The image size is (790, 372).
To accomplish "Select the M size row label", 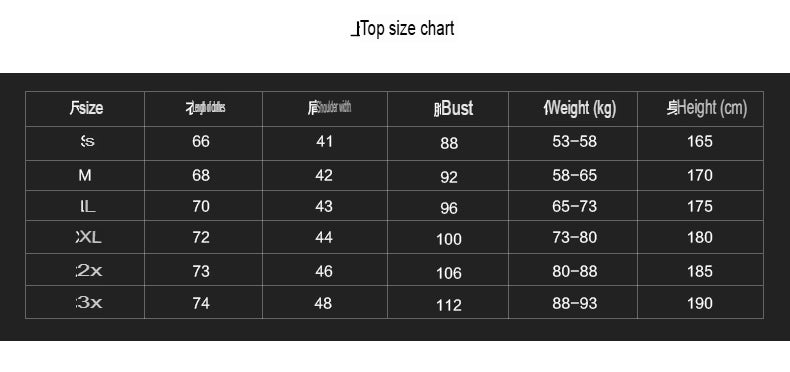I will click(85, 175).
